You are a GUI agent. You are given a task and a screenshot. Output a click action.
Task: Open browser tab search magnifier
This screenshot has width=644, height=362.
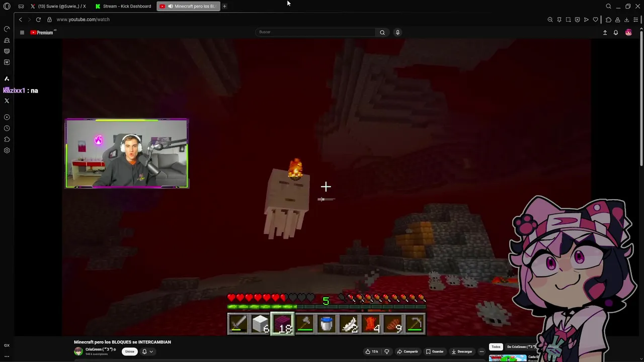point(608,6)
